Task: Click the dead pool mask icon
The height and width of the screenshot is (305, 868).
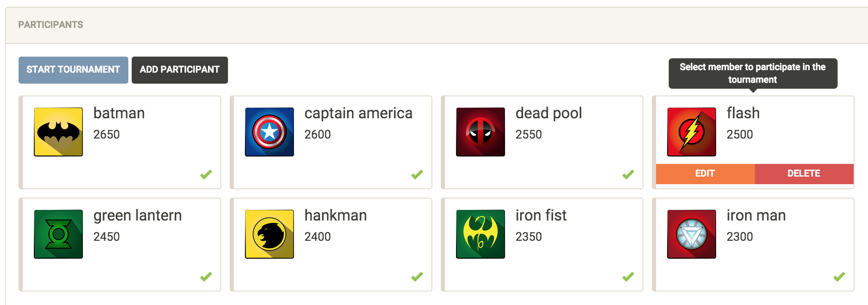Action: click(480, 132)
